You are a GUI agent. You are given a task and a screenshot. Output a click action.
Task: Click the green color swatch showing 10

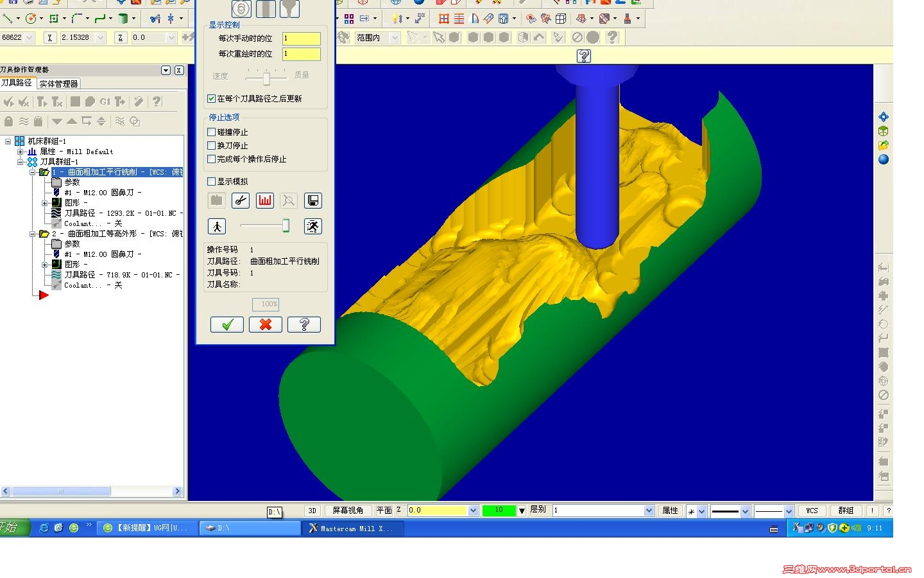[499, 511]
